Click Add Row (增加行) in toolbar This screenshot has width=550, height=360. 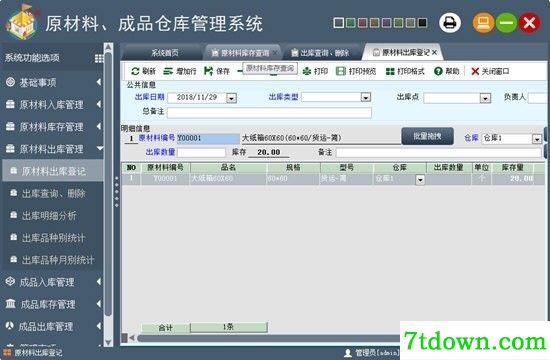pyautogui.click(x=180, y=71)
